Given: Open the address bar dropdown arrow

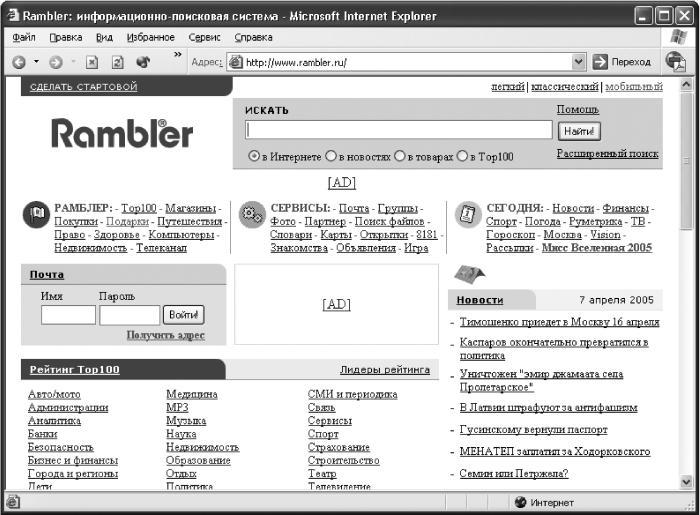Looking at the screenshot, I should click(578, 62).
